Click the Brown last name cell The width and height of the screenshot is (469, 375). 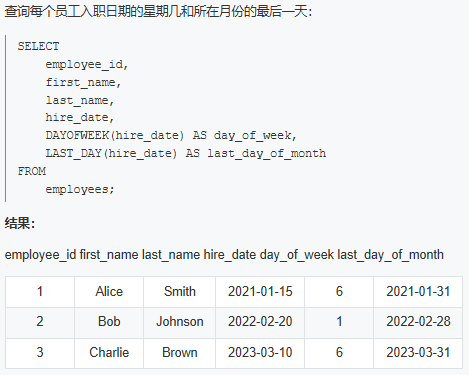[180, 353]
